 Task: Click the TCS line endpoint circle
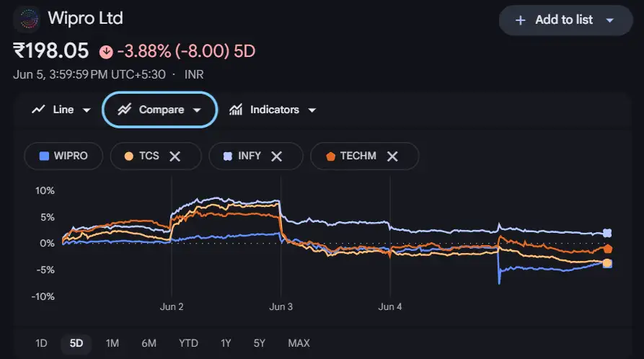[x=606, y=263]
